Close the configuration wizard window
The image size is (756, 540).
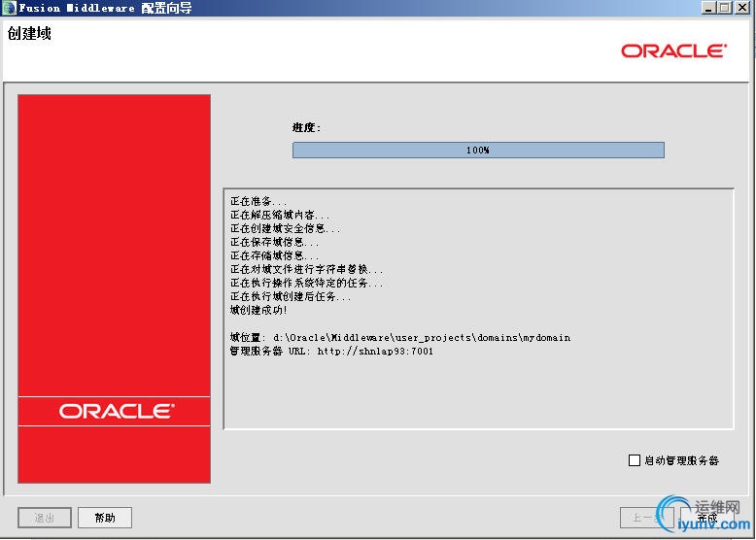coord(742,7)
